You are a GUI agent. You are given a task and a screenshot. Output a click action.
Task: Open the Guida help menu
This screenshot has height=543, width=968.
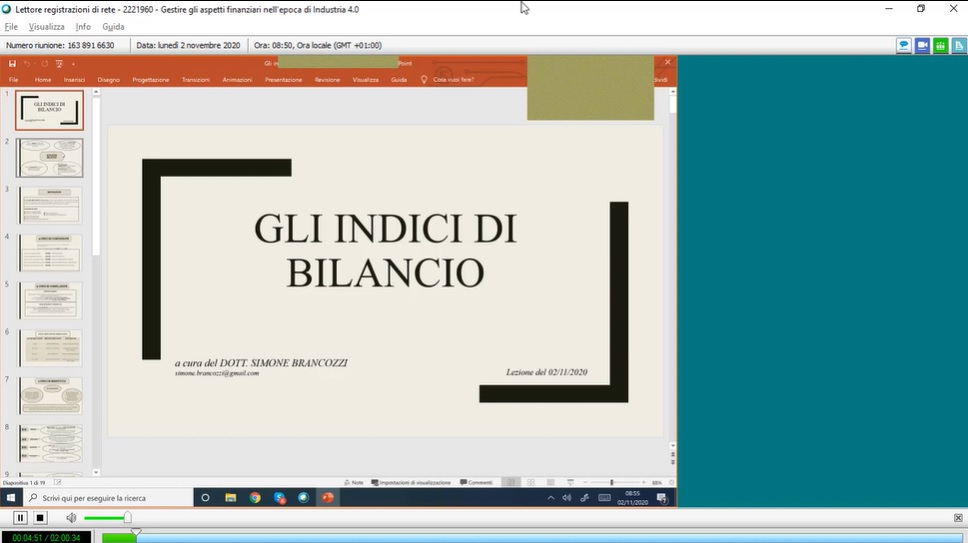pos(113,27)
